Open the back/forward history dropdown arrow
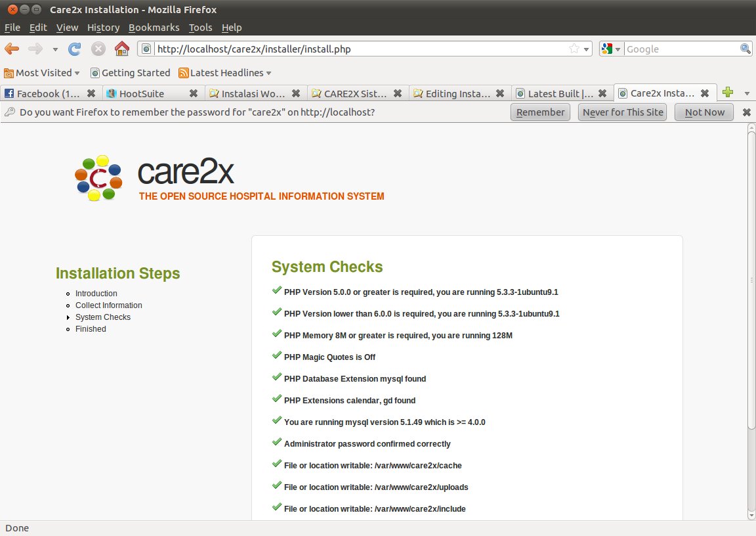Image resolution: width=756 pixels, height=536 pixels. pyautogui.click(x=55, y=49)
